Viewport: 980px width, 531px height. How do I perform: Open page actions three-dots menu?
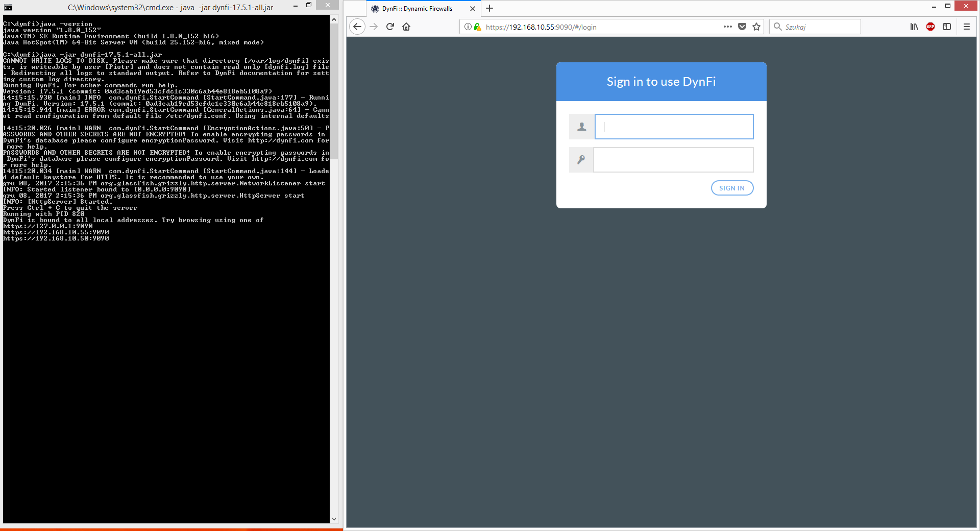[728, 27]
